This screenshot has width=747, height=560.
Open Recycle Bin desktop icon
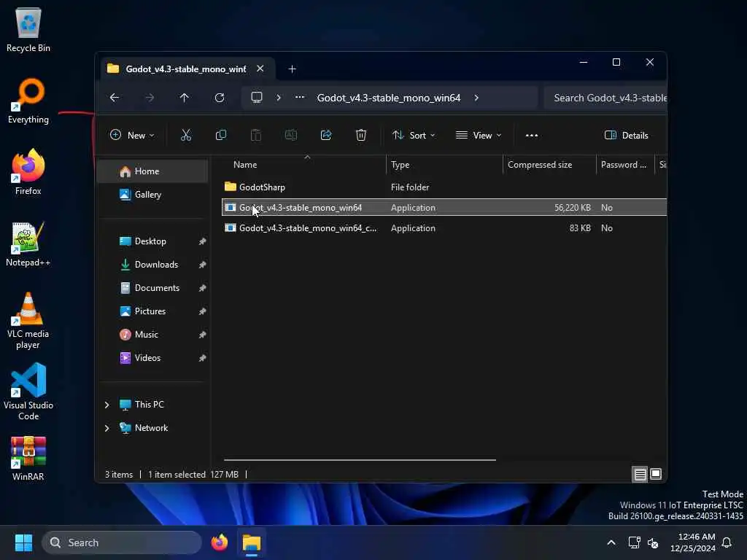pos(28,29)
